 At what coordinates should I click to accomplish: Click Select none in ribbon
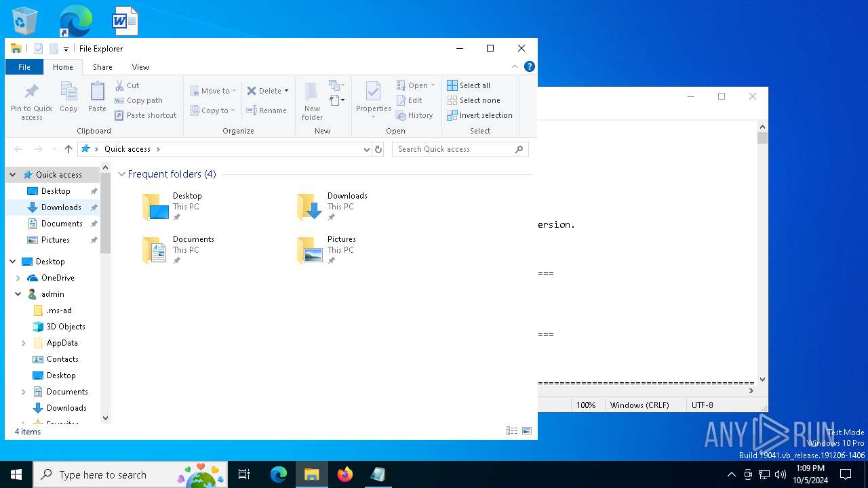coord(473,100)
